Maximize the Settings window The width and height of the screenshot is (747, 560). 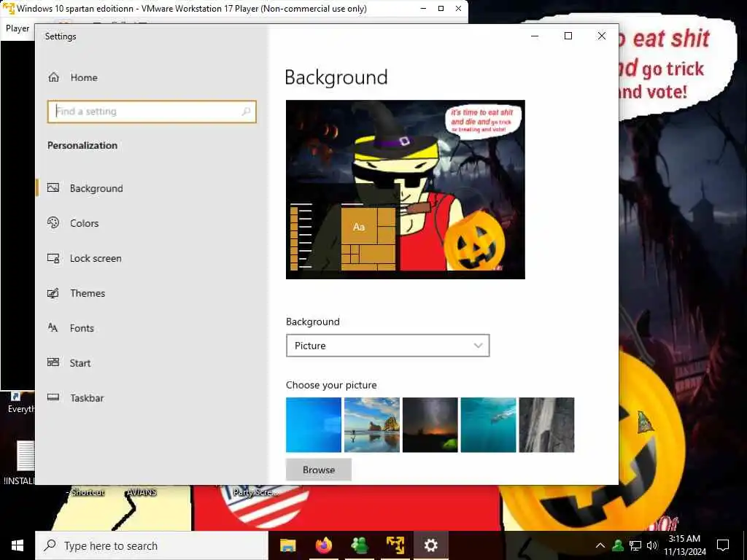pyautogui.click(x=568, y=36)
